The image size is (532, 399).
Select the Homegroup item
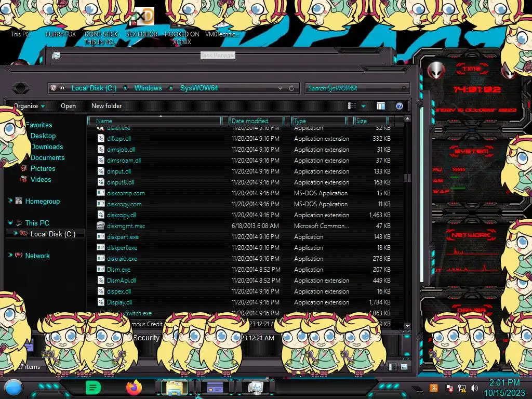coord(43,201)
